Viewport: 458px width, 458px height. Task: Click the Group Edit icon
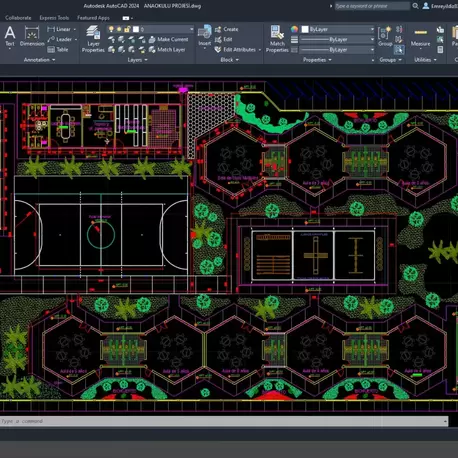tap(399, 40)
